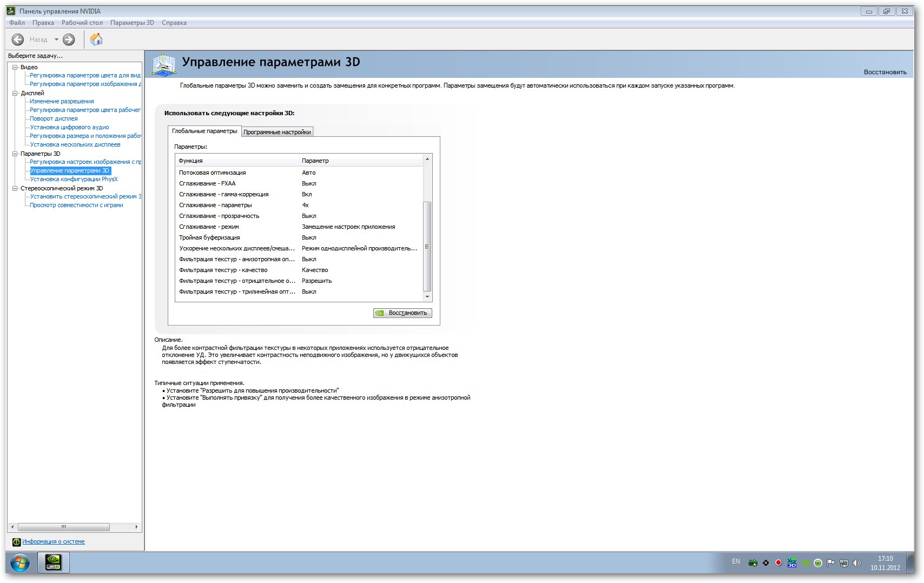The width and height of the screenshot is (924, 583).
Task: Click the NVIDIA Control Panel taskbar icon
Action: (53, 563)
